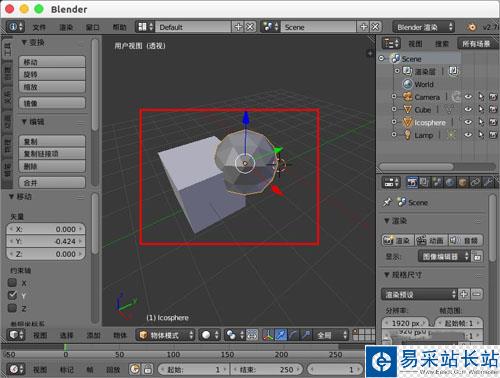Select the rotate manipulator arc icon
The width and height of the screenshot is (500, 378).
(294, 335)
